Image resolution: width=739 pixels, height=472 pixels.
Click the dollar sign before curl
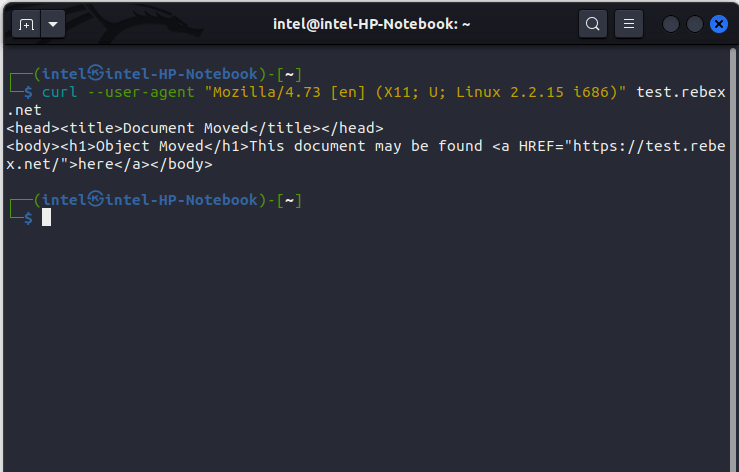click(28, 92)
